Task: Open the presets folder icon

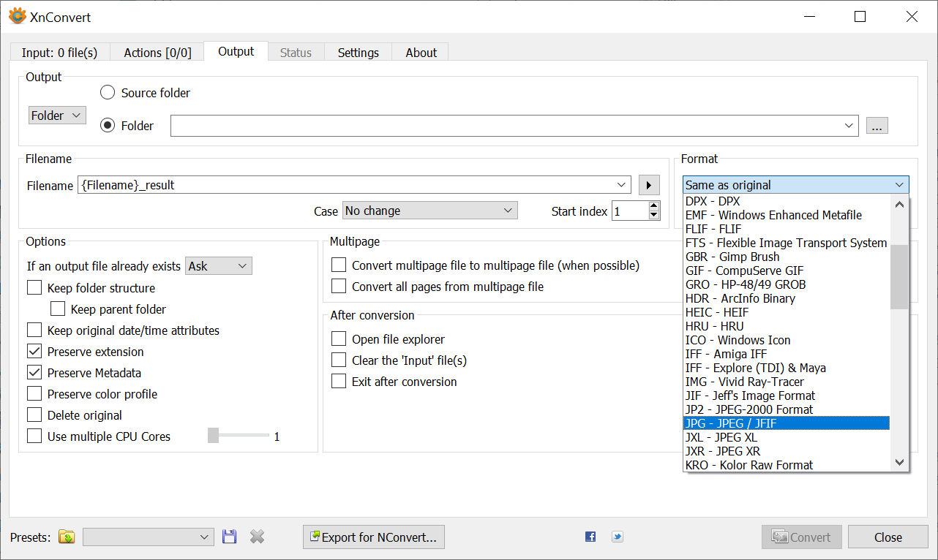Action: (x=67, y=537)
